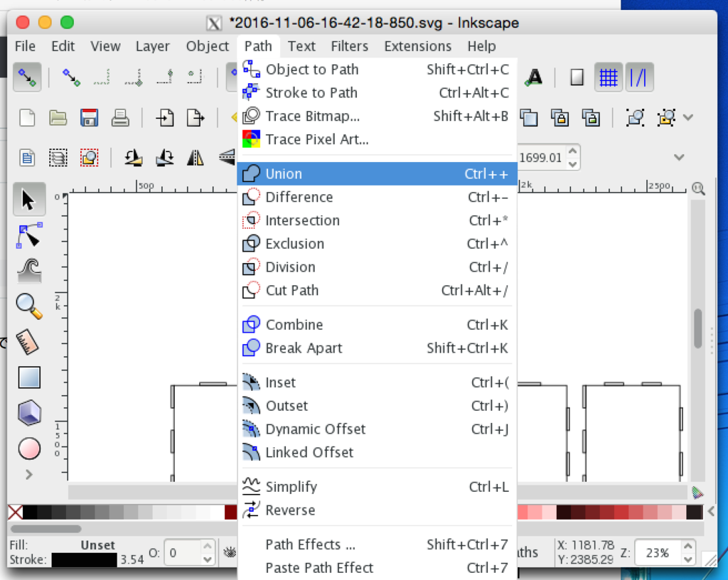Save the document with floppy icon
Screen dimensions: 728x580
[x=89, y=118]
